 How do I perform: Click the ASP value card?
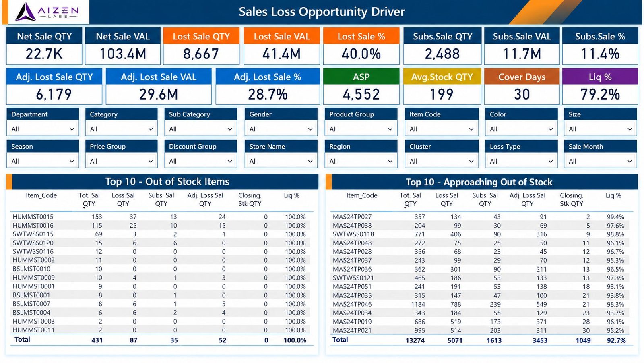coord(361,86)
